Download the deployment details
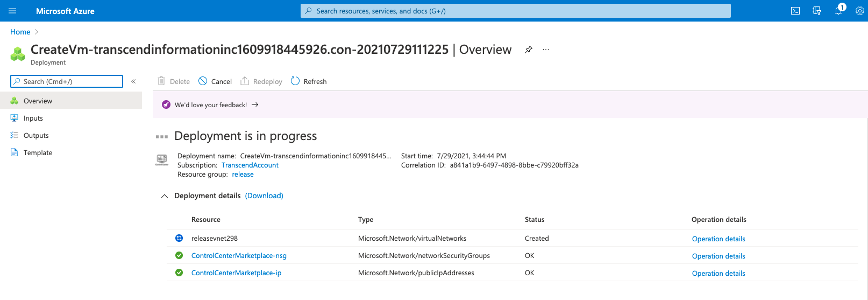The height and width of the screenshot is (300, 868). click(264, 196)
